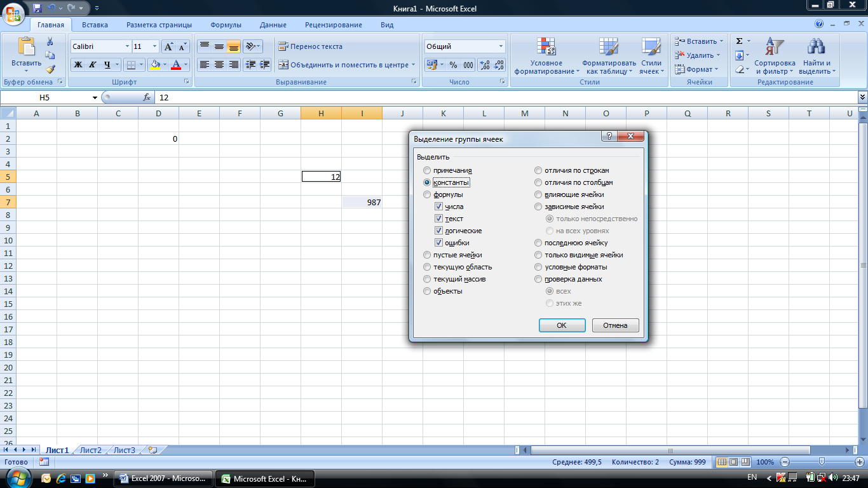
Task: Apply thousands separator 000 format
Action: point(468,65)
